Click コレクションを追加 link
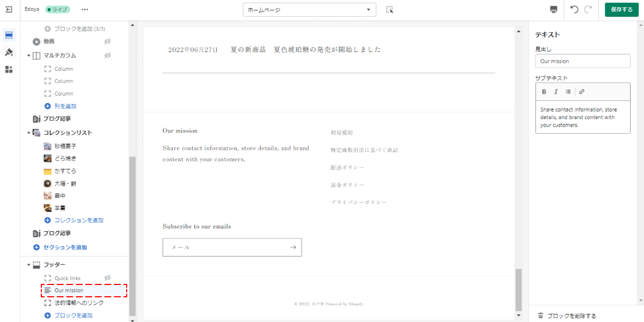The width and height of the screenshot is (644, 322). click(x=78, y=221)
